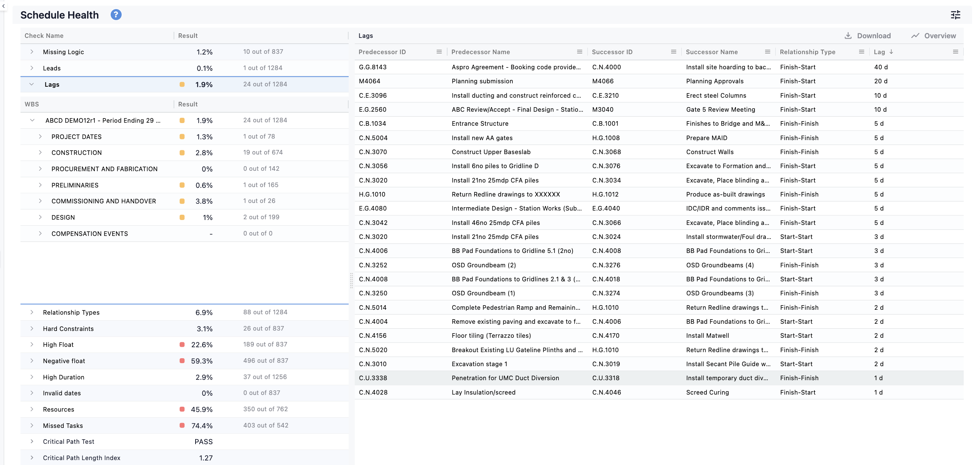Select row with predecessor G.G.8143
The width and height of the screenshot is (980, 465).
click(659, 67)
